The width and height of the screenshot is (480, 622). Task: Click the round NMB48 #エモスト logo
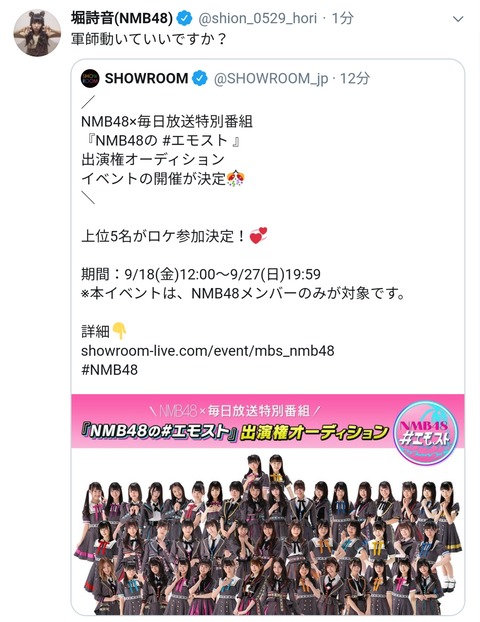[426, 432]
